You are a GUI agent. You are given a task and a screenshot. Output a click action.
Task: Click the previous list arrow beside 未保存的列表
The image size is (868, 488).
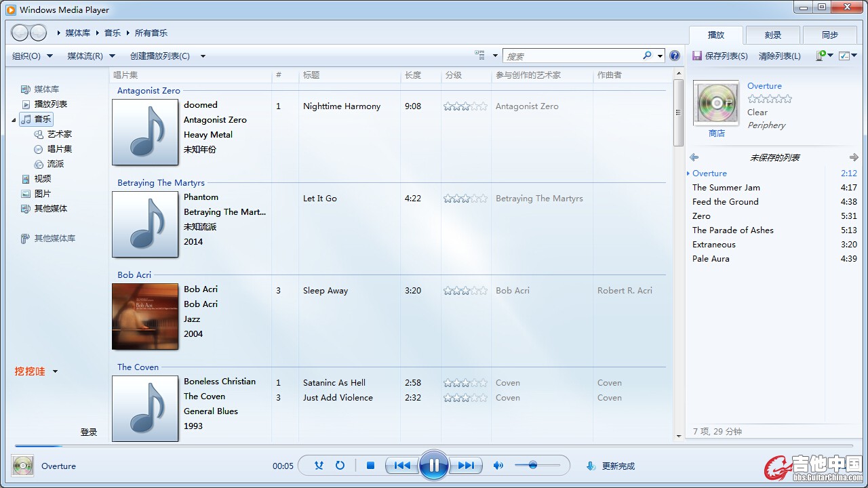(694, 157)
